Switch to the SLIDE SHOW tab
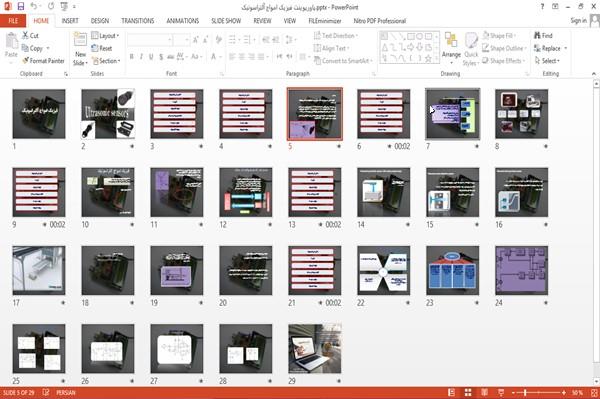 click(226, 21)
